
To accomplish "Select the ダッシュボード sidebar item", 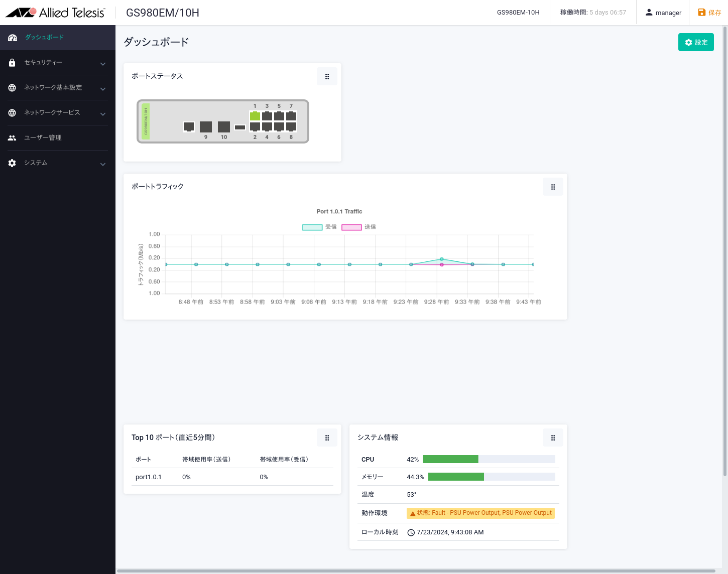I will [45, 38].
